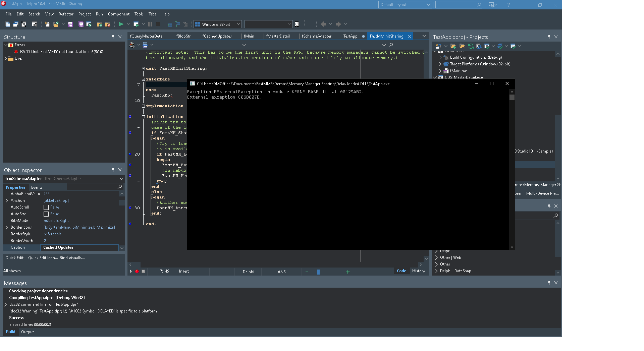Click the help question mark in title bar
The width and height of the screenshot is (644, 351).
508,5
